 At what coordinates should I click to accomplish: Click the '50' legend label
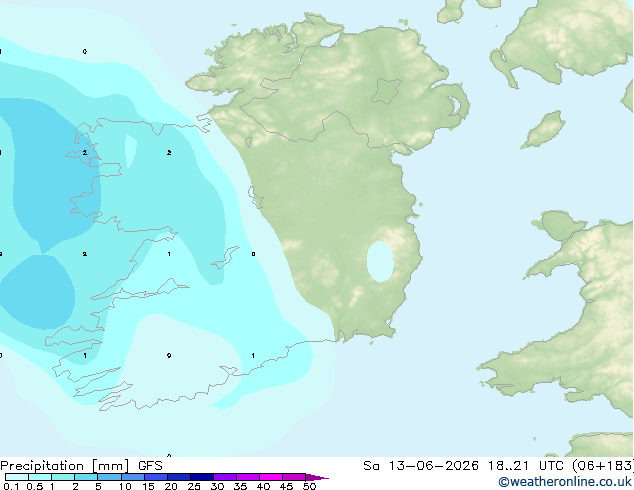click(309, 486)
